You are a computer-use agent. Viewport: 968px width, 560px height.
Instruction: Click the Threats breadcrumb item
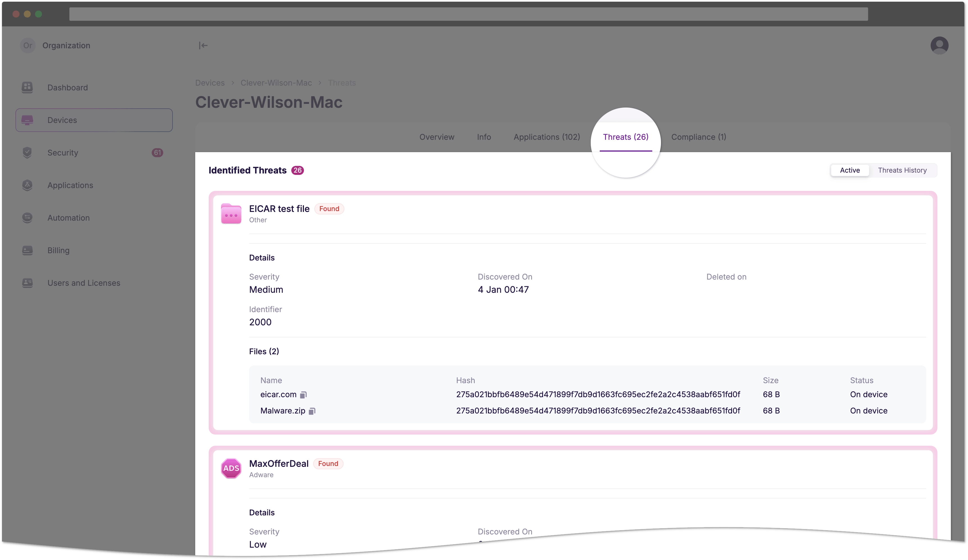(x=342, y=83)
